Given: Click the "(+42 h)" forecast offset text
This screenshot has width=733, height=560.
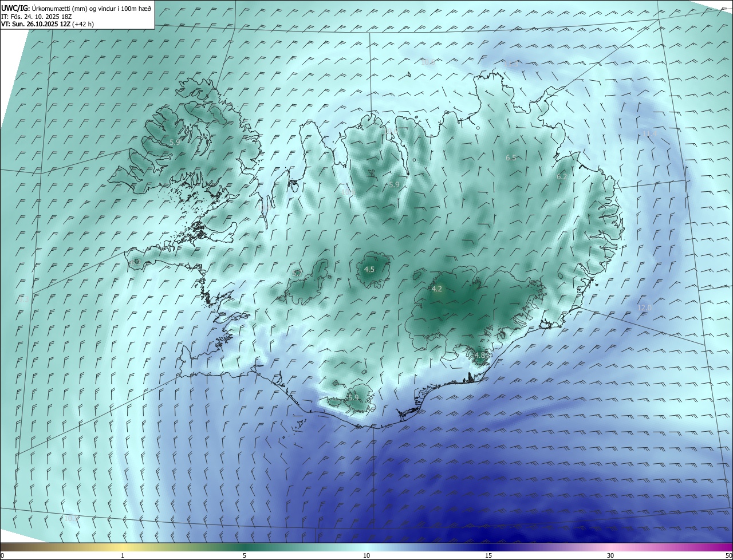Looking at the screenshot, I should pos(84,24).
